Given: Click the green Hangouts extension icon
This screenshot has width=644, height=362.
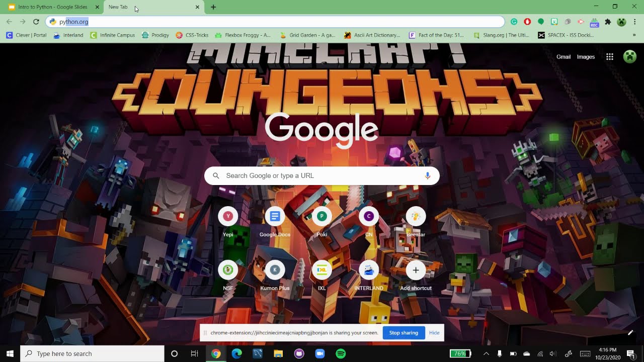Looking at the screenshot, I should pos(541,22).
